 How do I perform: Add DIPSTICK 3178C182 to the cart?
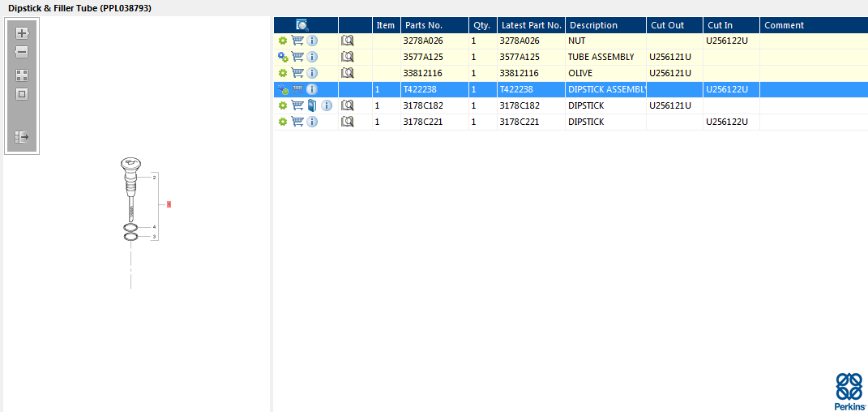tap(297, 105)
